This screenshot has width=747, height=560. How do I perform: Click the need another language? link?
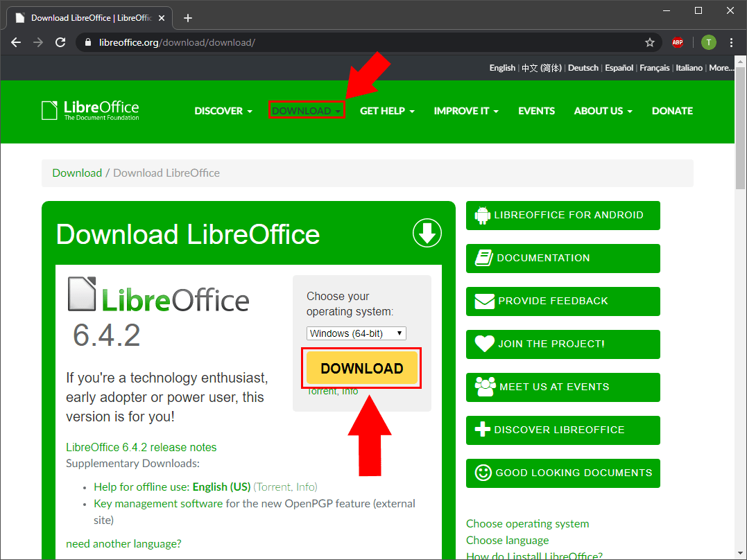tap(123, 543)
